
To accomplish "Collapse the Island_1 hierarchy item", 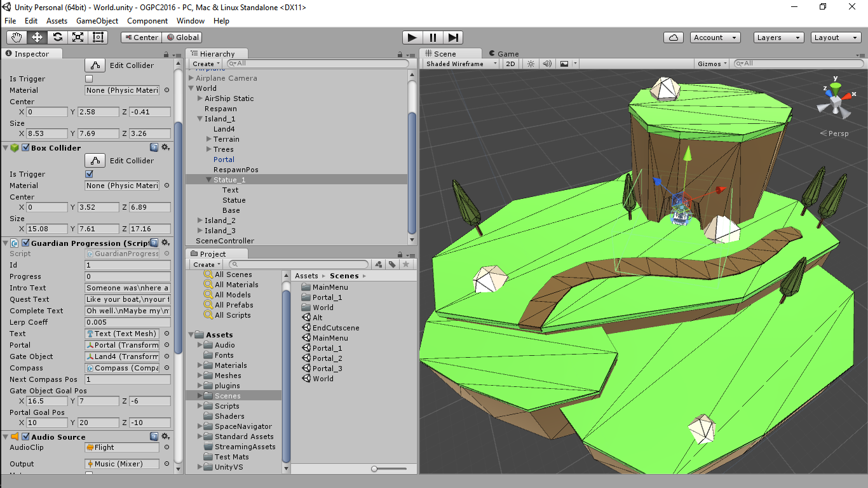I will tap(199, 119).
